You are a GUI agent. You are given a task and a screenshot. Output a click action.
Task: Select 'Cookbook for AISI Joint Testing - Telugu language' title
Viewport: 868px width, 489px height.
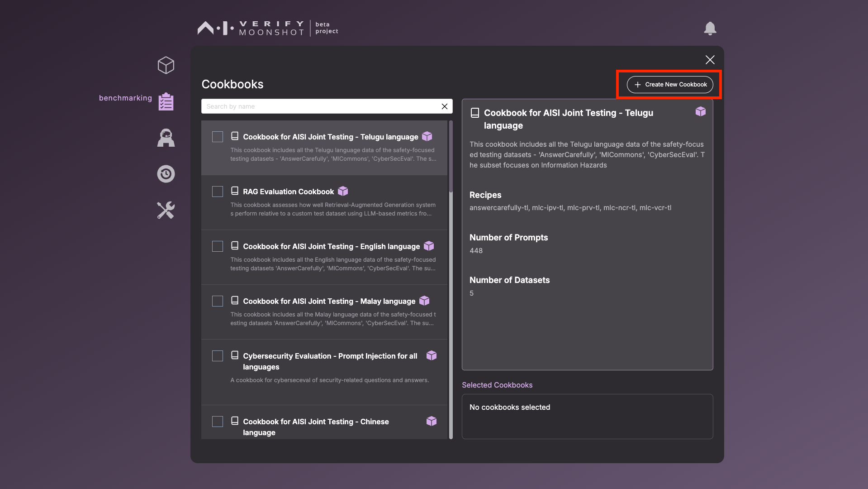331,137
